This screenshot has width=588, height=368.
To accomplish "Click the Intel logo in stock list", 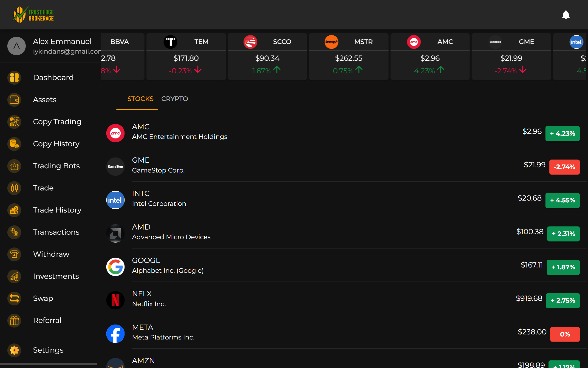I will point(115,200).
